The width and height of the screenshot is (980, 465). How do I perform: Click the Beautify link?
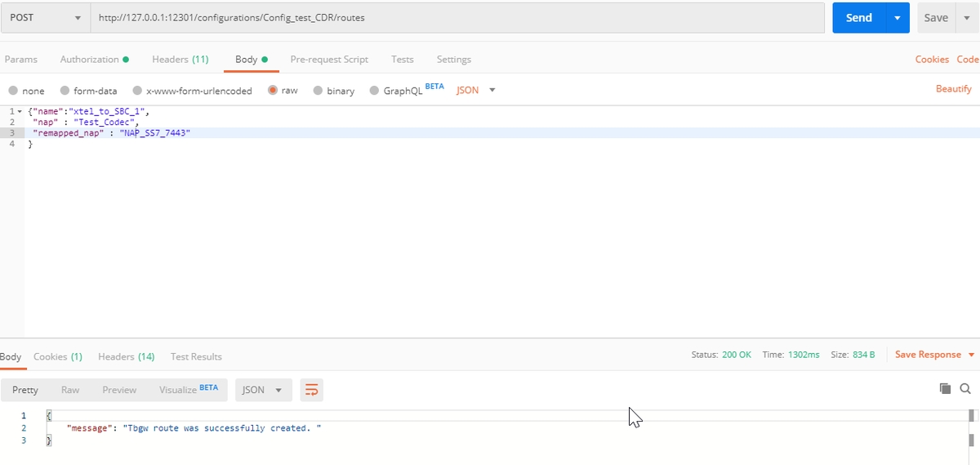click(x=953, y=88)
